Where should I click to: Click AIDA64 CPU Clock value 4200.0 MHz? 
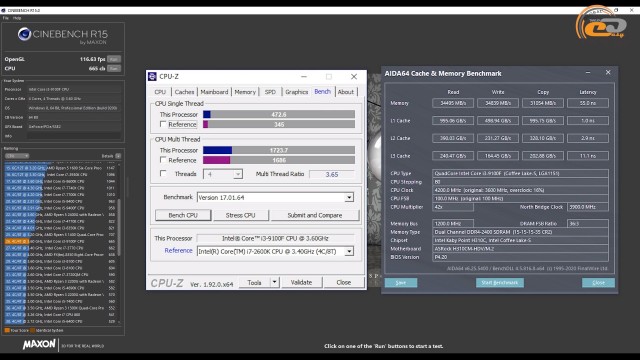pos(520,190)
